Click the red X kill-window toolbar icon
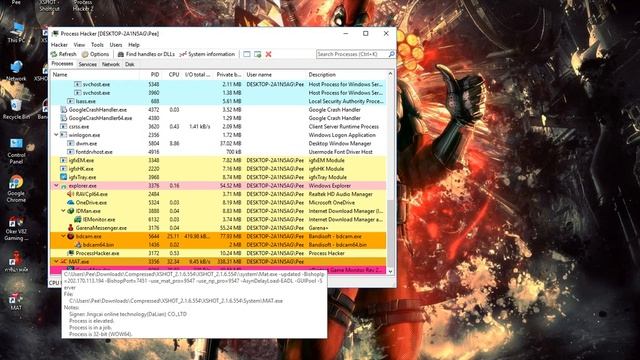 coord(268,54)
